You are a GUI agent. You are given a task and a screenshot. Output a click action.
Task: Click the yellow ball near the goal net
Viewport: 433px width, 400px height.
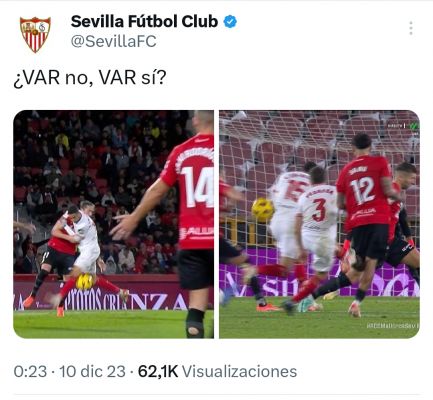pyautogui.click(x=263, y=209)
